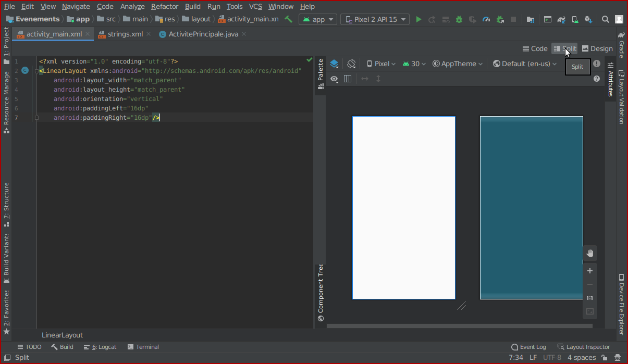Click the orientation rotate icon in design toolbar
Screen dimensions: 628x364
coord(351,64)
